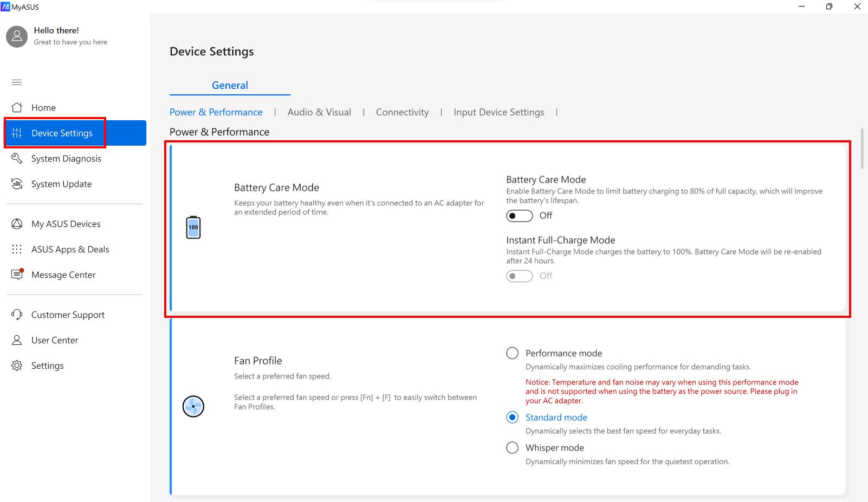This screenshot has width=868, height=502.
Task: Choose Whisper mode for quietest operation
Action: [512, 447]
